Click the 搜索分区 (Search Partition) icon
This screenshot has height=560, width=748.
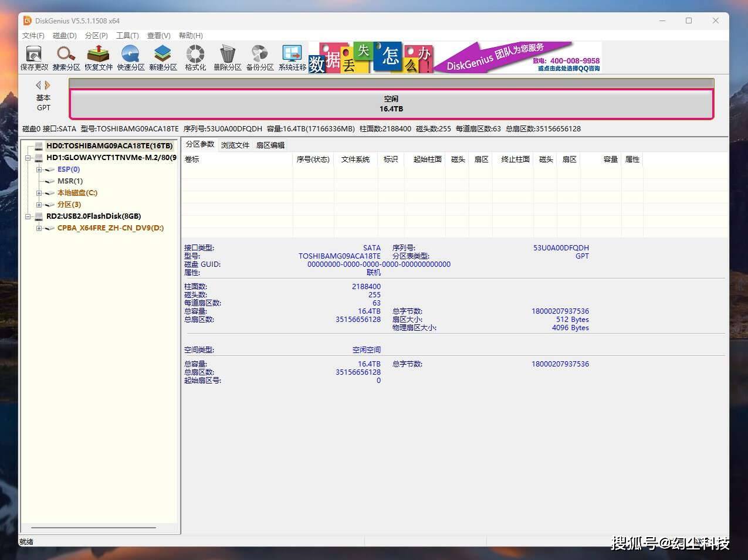click(66, 57)
